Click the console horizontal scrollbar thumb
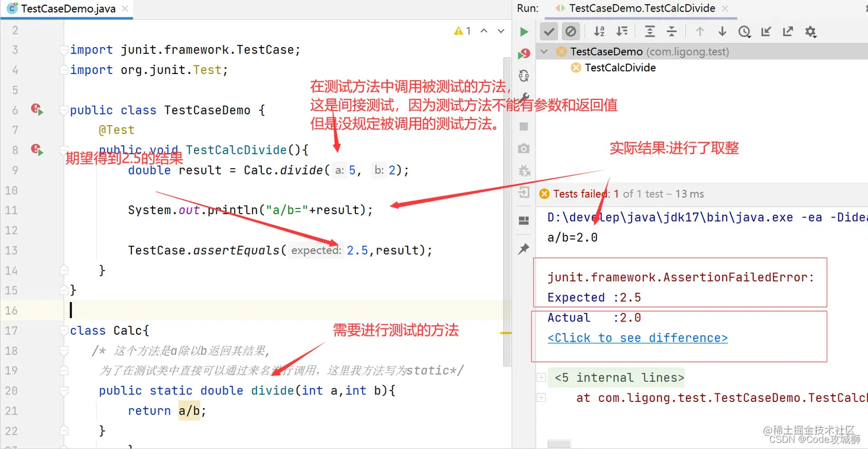Viewport: 868px width, 449px height. [x=559, y=444]
